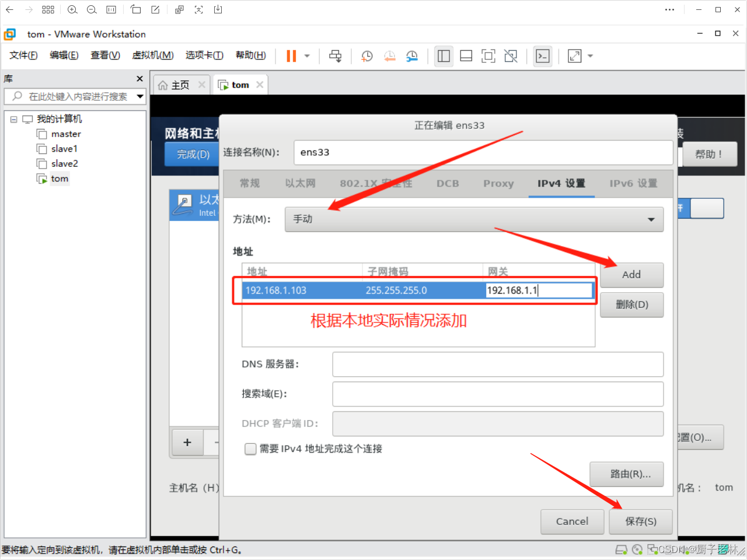Select the slave2 virtual machine
This screenshot has width=747, height=560.
coord(64,164)
